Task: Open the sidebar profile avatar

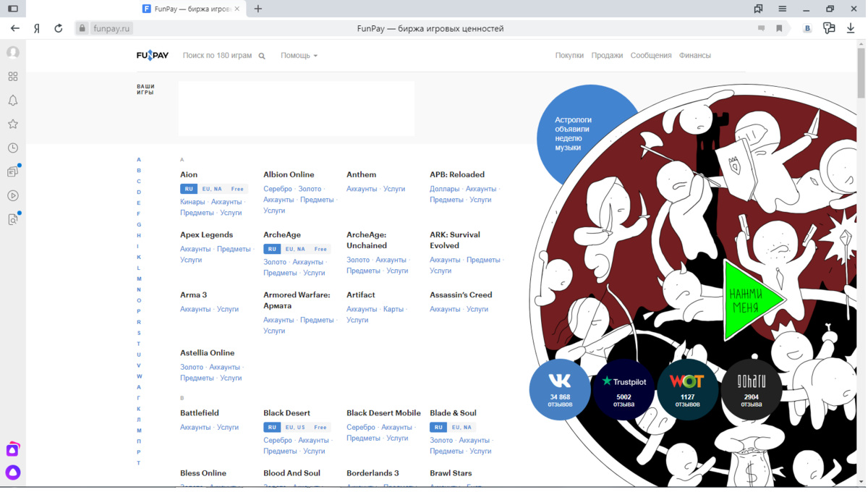Action: (x=13, y=52)
